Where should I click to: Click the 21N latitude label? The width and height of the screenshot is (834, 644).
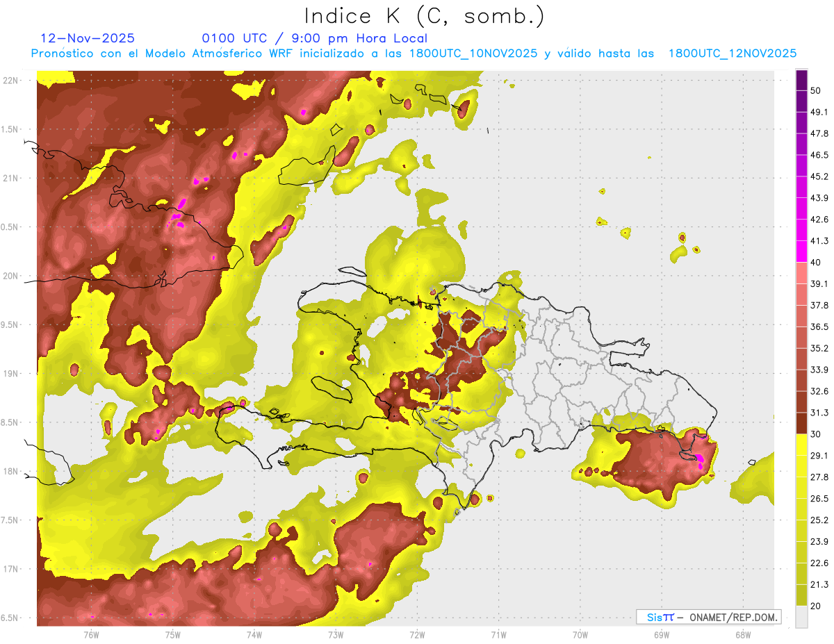11,178
